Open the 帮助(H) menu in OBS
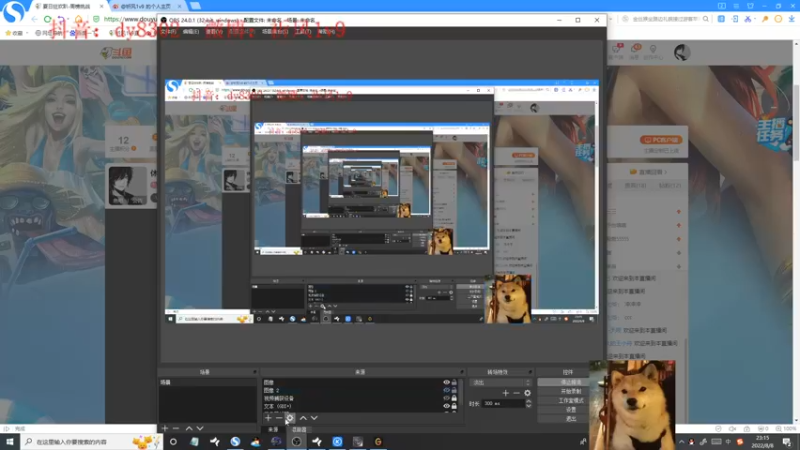The width and height of the screenshot is (800, 450). pyautogui.click(x=327, y=32)
